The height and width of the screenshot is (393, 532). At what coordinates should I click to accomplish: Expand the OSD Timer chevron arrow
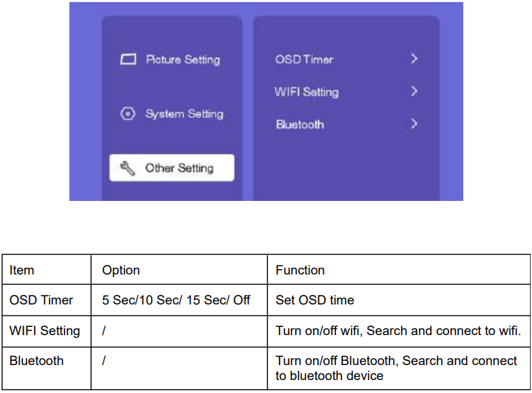414,59
